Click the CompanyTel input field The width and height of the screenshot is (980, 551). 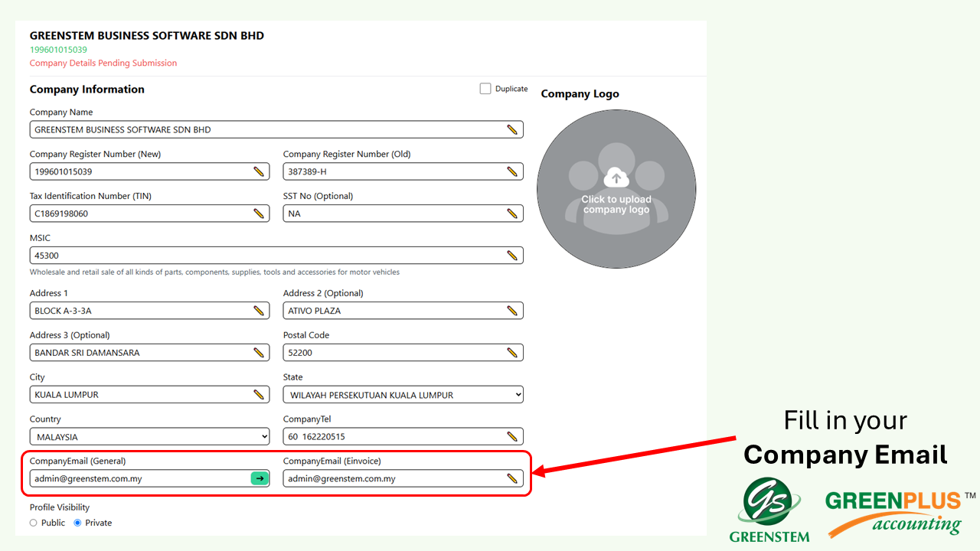tap(403, 437)
